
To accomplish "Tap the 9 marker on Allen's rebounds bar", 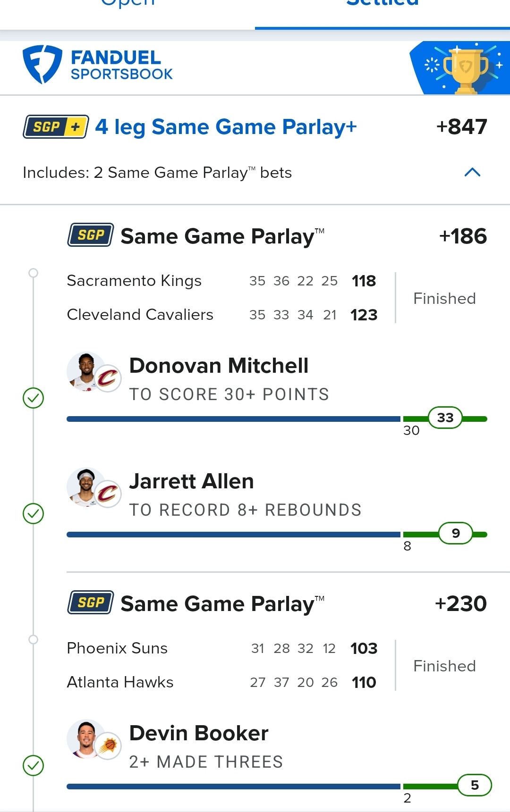I will [x=456, y=533].
